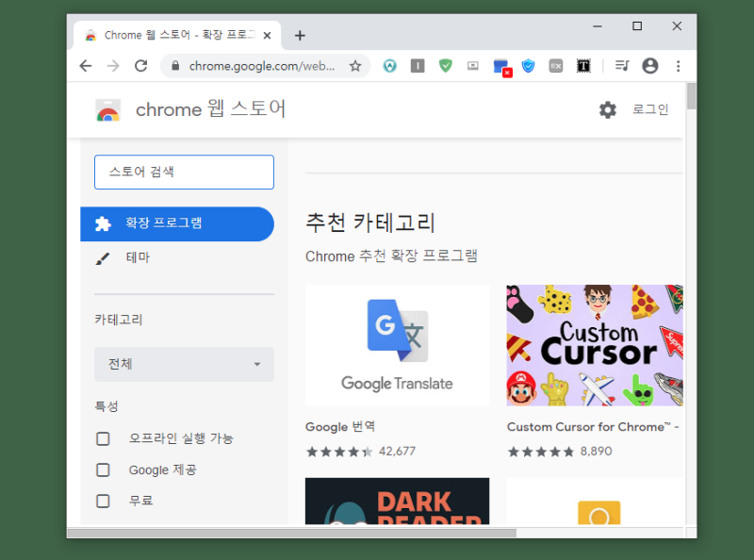The height and width of the screenshot is (560, 754).
Task: Click the 카테고리 section label
Action: (x=119, y=320)
